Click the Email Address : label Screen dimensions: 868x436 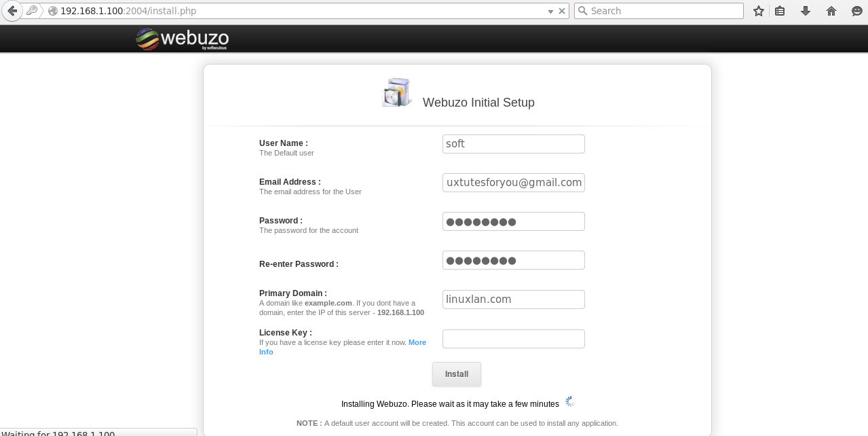[x=290, y=182]
